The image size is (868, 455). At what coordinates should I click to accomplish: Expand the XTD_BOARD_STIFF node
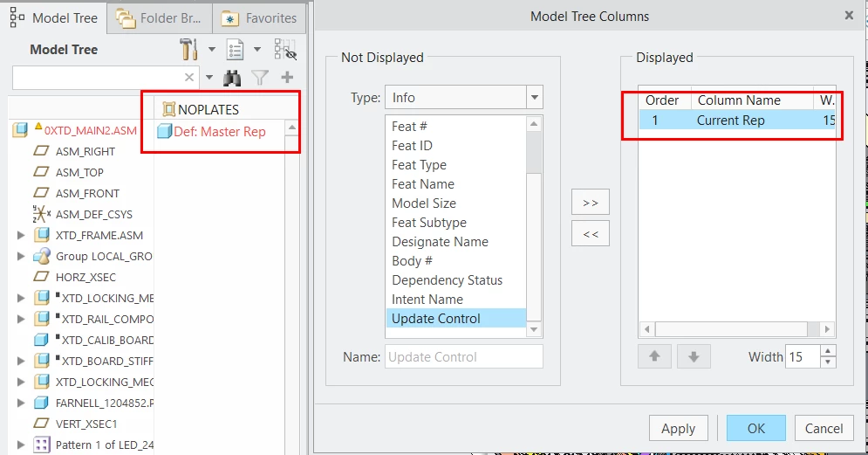pos(21,362)
